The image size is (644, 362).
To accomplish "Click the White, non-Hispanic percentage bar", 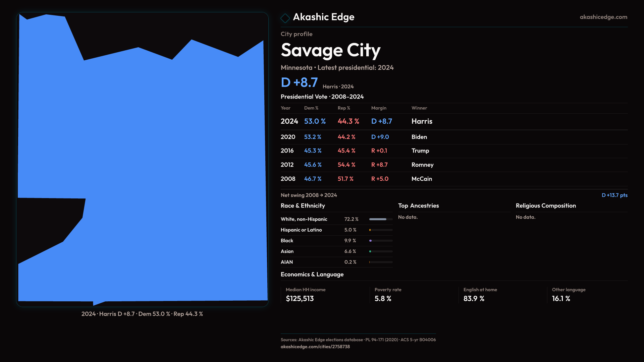I will point(381,219).
